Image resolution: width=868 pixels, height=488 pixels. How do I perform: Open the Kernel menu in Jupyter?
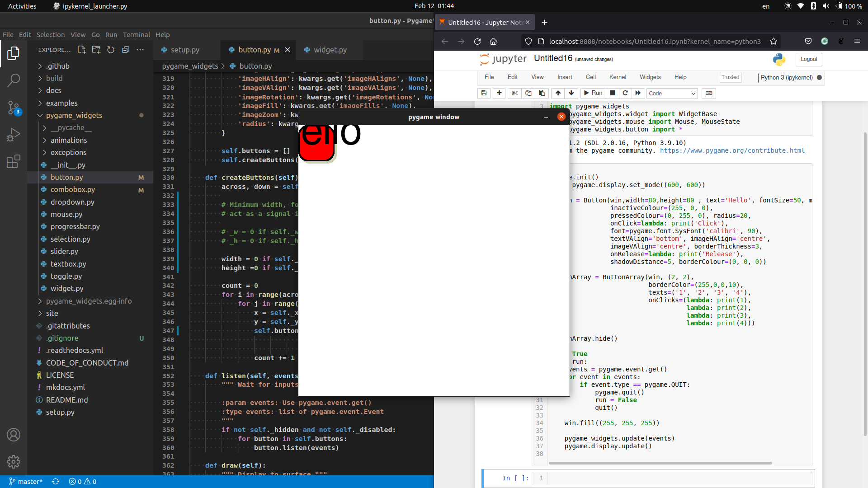click(x=618, y=77)
